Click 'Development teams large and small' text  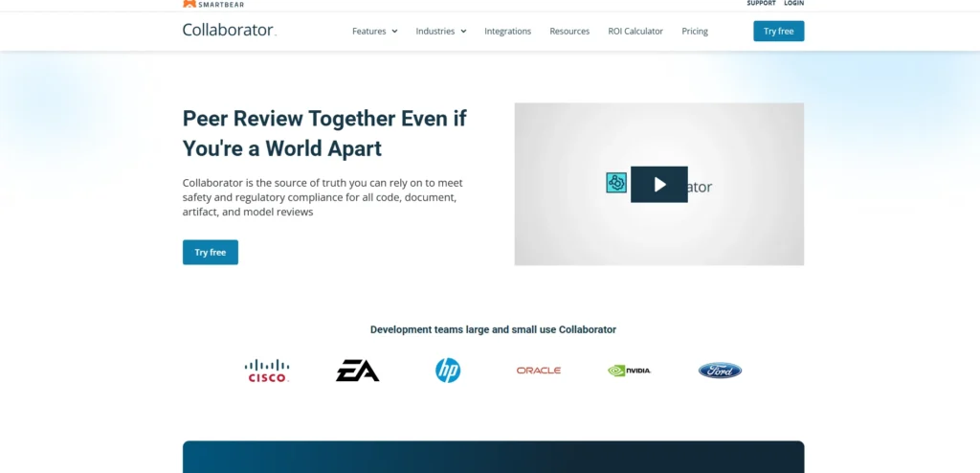pos(493,329)
